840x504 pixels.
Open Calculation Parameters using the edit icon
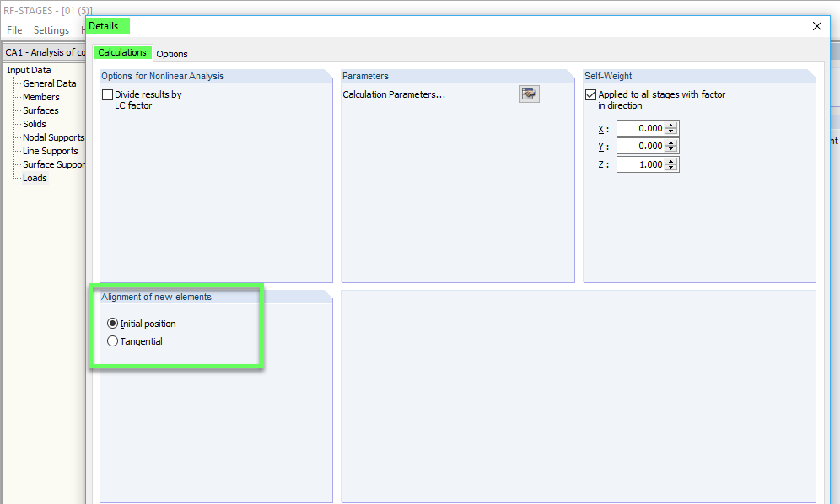coord(529,94)
